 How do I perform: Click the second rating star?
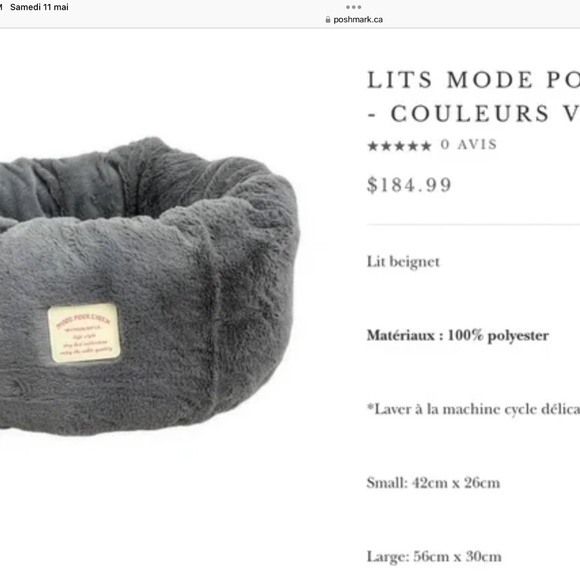pos(386,146)
